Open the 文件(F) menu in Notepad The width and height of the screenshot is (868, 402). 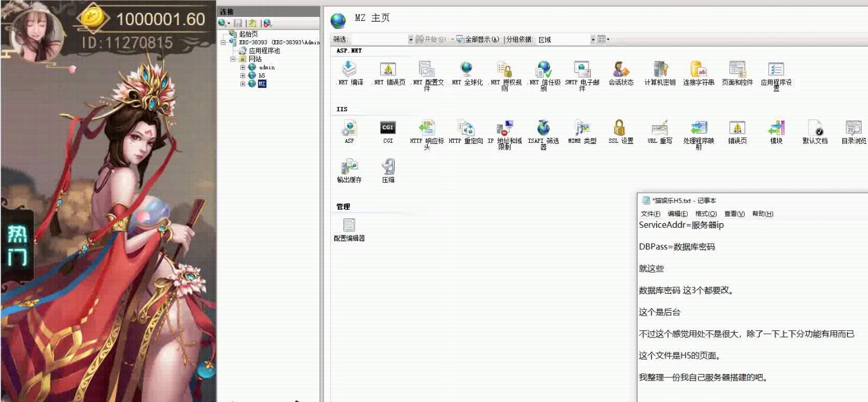(x=650, y=214)
